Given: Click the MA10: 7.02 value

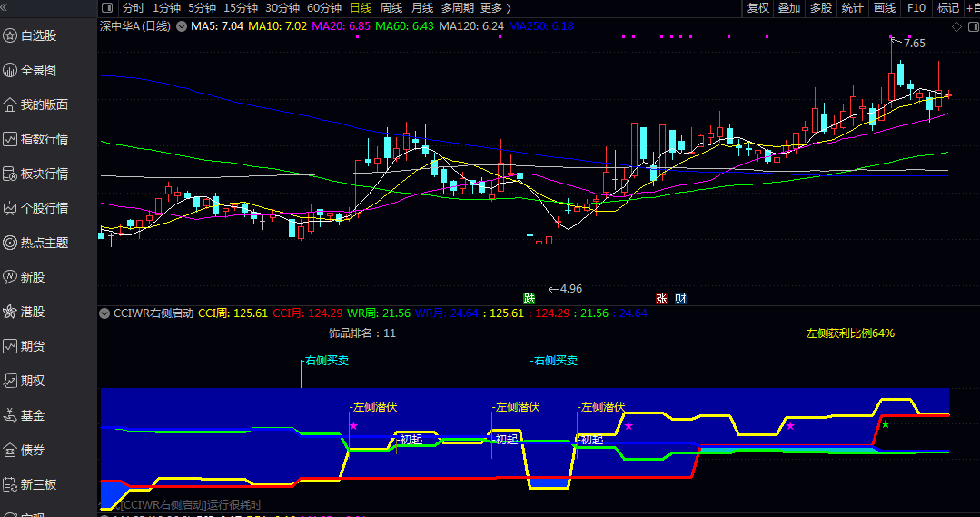Looking at the screenshot, I should pos(278,26).
